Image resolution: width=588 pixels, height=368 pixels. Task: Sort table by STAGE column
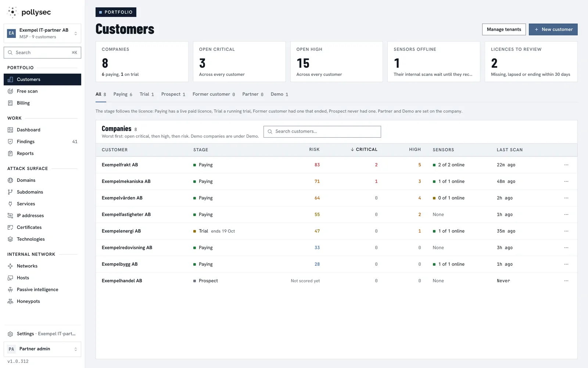201,150
